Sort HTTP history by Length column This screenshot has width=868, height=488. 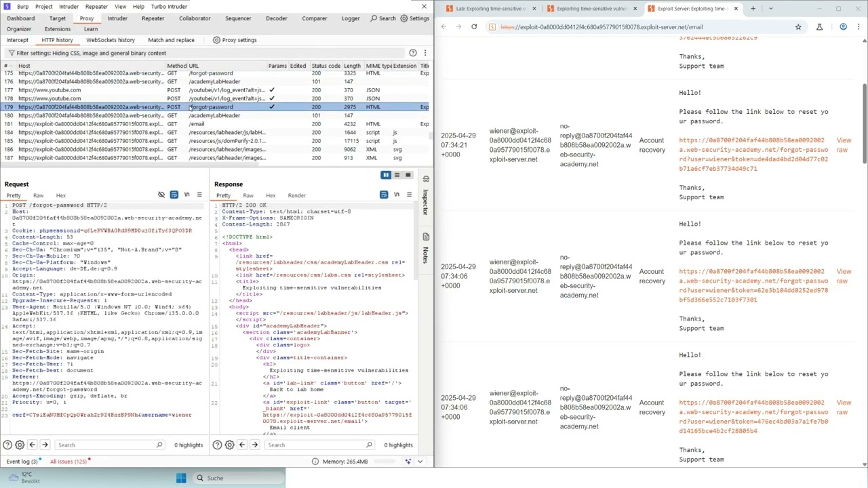(352, 66)
